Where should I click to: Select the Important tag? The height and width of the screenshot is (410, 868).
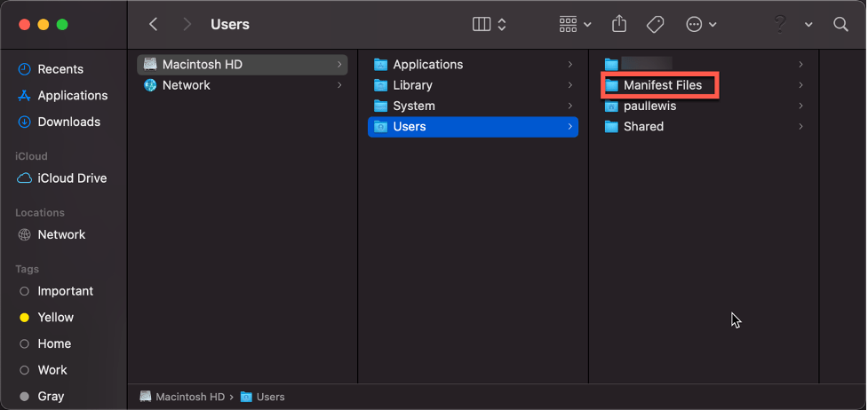[65, 291]
